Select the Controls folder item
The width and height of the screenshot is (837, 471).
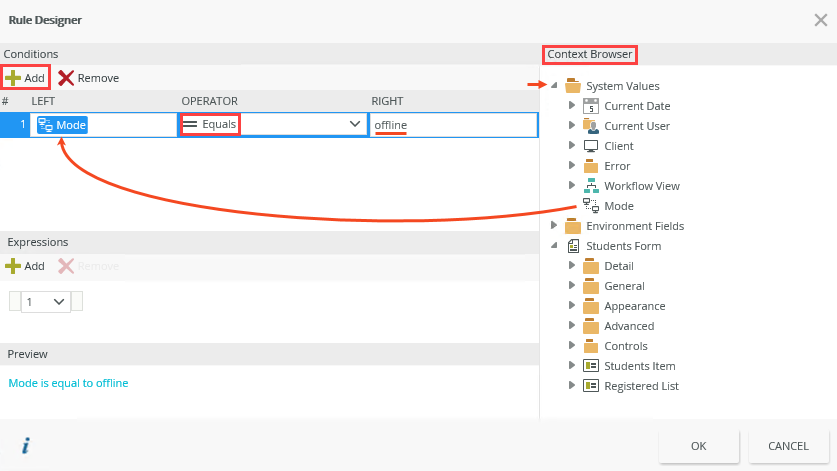[x=625, y=346]
